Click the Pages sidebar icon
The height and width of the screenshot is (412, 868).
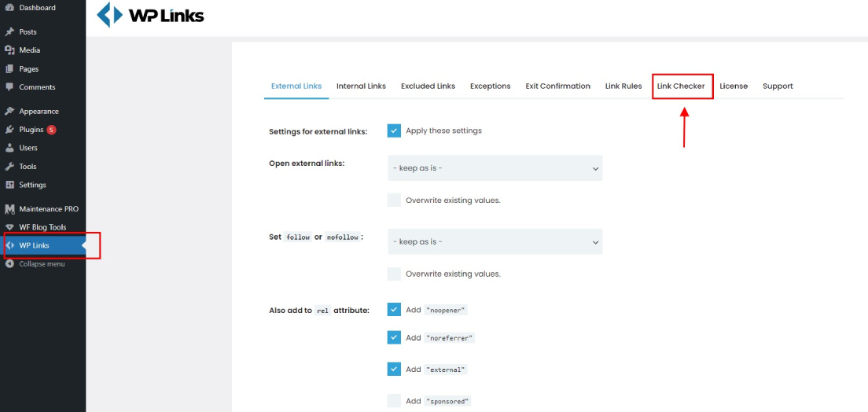click(x=9, y=69)
